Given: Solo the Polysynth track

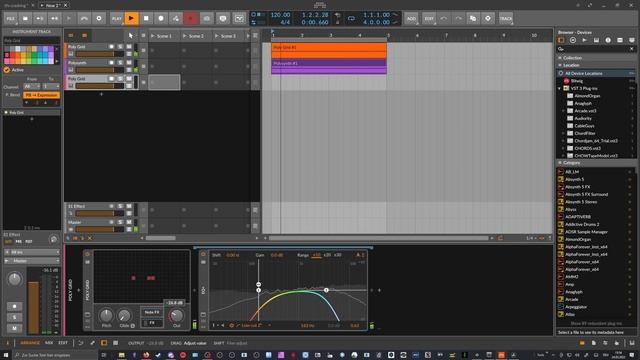Looking at the screenshot, I should tap(120, 63).
